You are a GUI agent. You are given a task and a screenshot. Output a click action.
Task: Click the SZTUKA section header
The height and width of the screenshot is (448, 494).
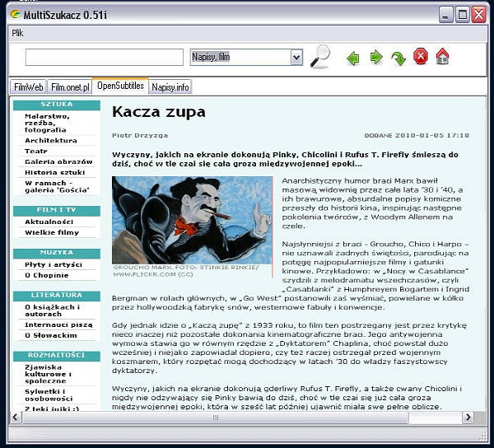[57, 105]
